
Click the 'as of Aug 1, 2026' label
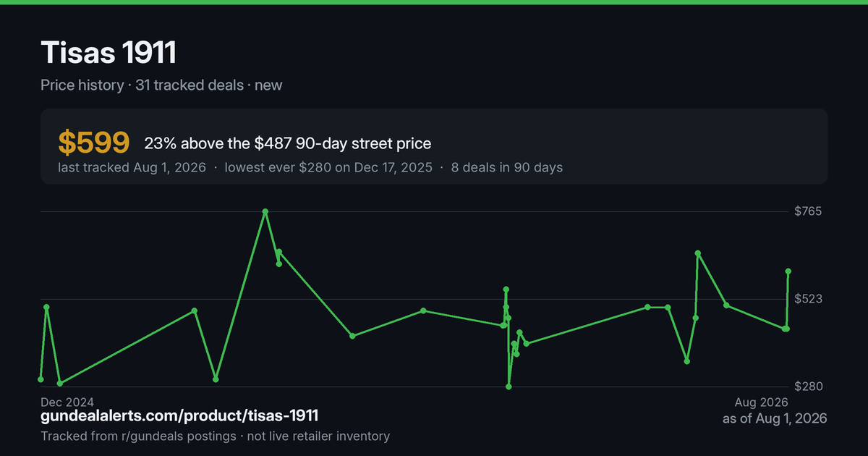pyautogui.click(x=775, y=418)
